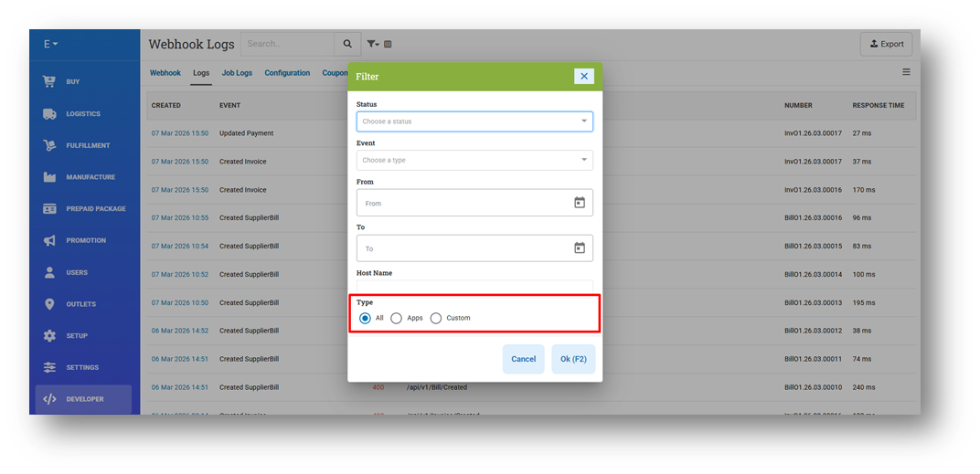Open the hamburger menu at top right
Screen dimensions: 980x474
coord(906,72)
